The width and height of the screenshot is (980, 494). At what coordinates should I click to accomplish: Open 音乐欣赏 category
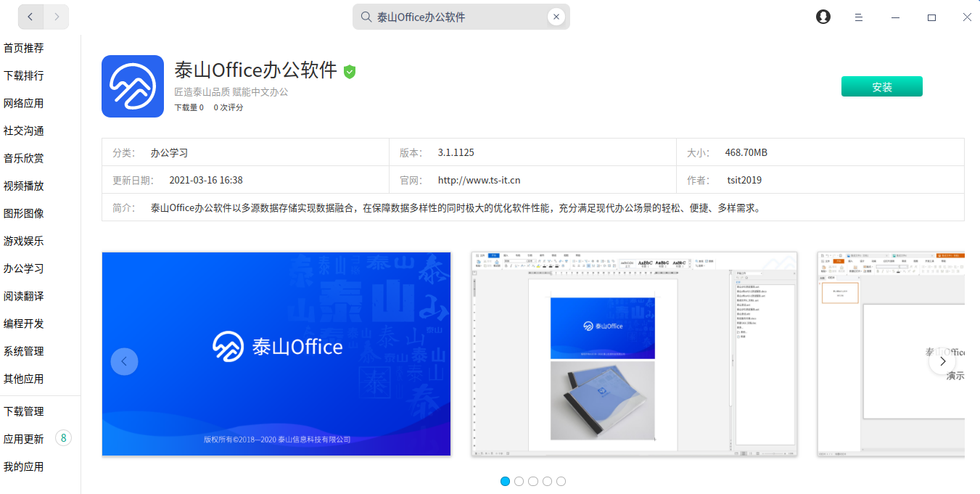(24, 158)
